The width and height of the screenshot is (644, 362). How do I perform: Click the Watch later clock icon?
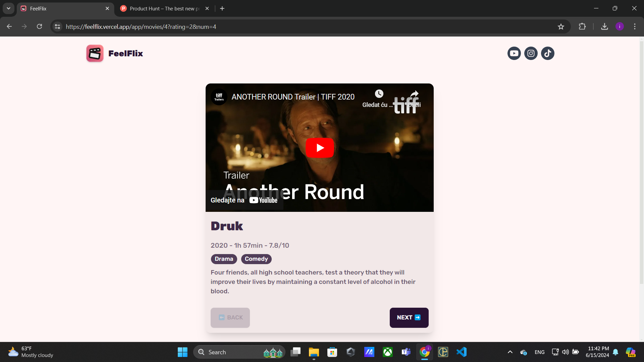379,94
